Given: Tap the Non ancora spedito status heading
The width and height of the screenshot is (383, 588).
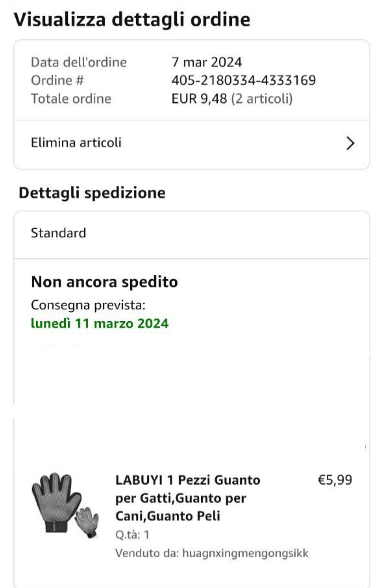Looking at the screenshot, I should click(x=105, y=282).
